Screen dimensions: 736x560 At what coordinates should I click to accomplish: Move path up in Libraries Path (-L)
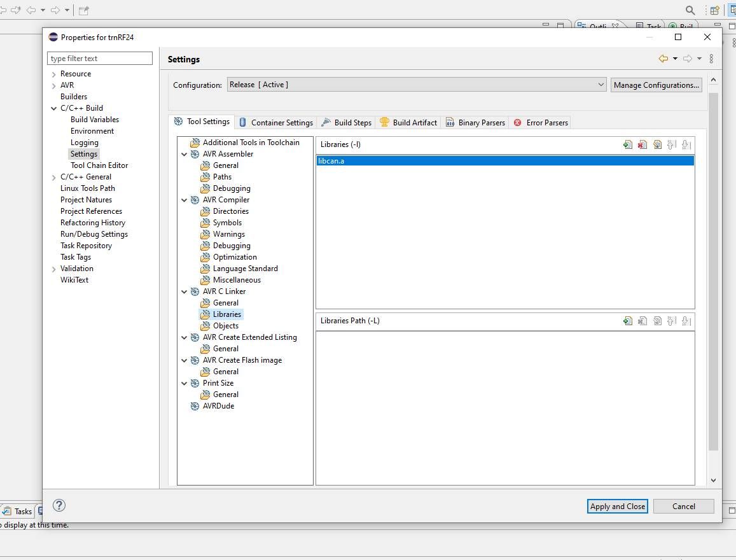tap(672, 321)
